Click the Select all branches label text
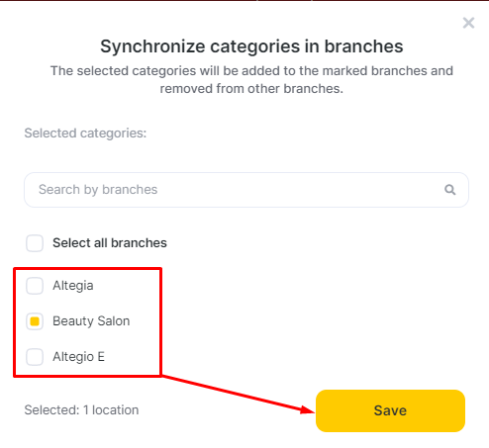This screenshot has height=448, width=489. [x=110, y=243]
